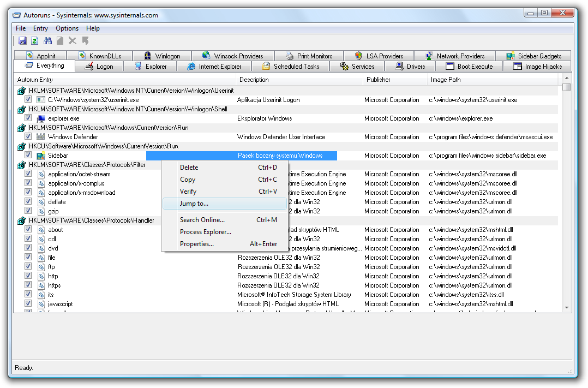
Task: Click the Autoruns title bar app icon
Action: (16, 15)
